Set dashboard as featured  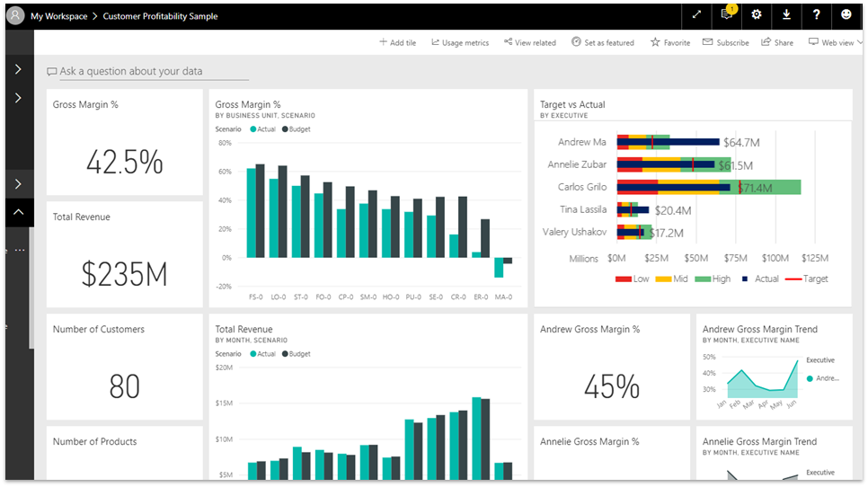603,42
